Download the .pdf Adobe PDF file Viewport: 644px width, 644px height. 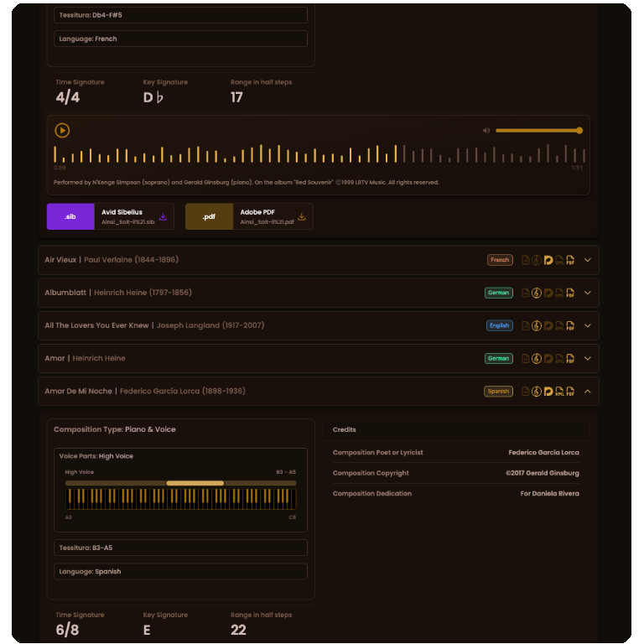(249, 216)
